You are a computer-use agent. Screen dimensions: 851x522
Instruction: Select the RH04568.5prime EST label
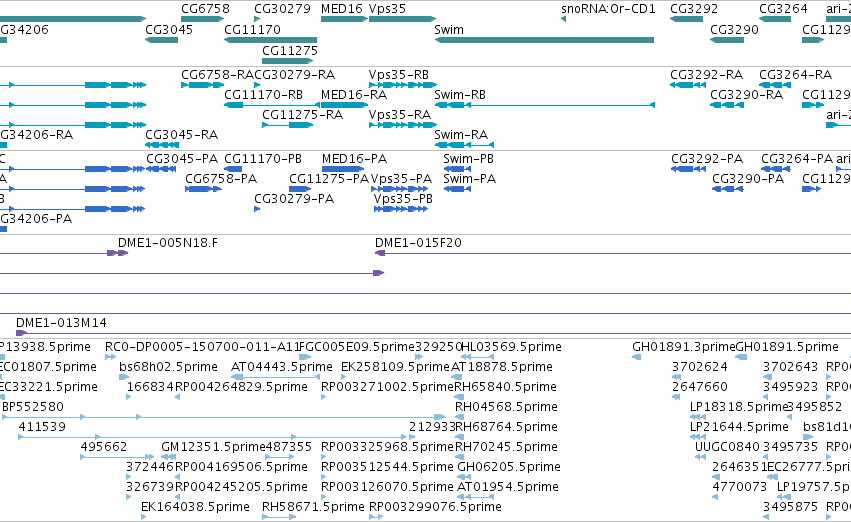point(506,406)
